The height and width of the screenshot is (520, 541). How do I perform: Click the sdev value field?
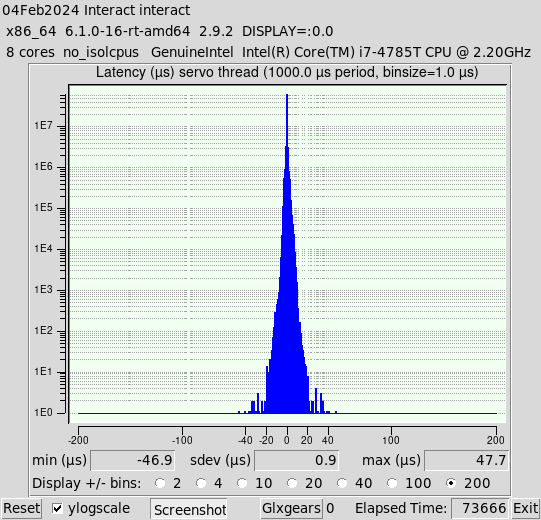click(296, 460)
